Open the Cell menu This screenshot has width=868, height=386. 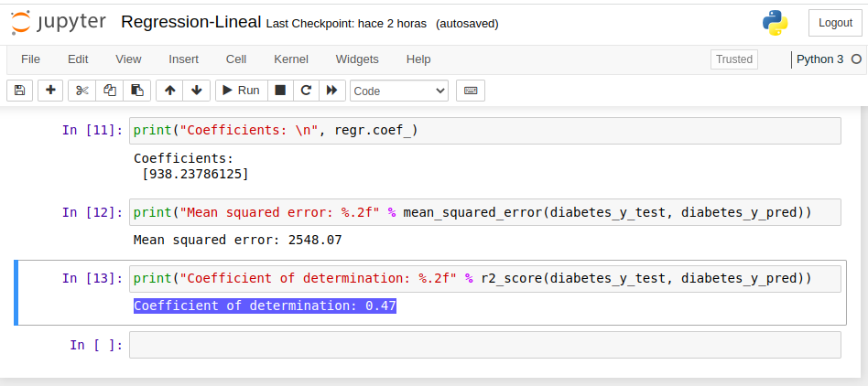pyautogui.click(x=236, y=59)
